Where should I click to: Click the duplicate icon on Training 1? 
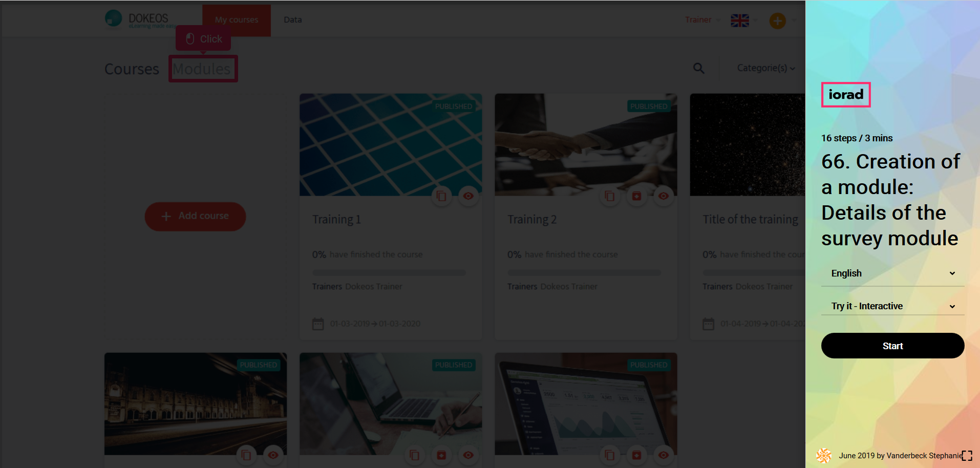pos(441,196)
